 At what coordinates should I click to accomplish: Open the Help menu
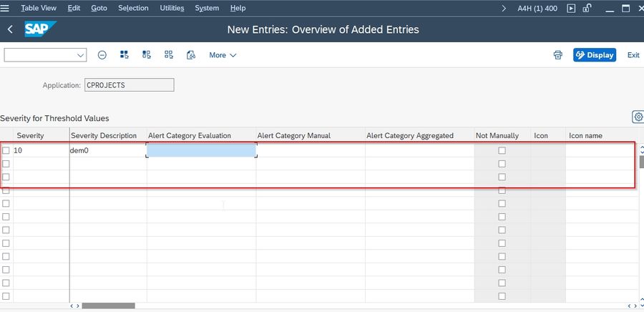point(238,8)
